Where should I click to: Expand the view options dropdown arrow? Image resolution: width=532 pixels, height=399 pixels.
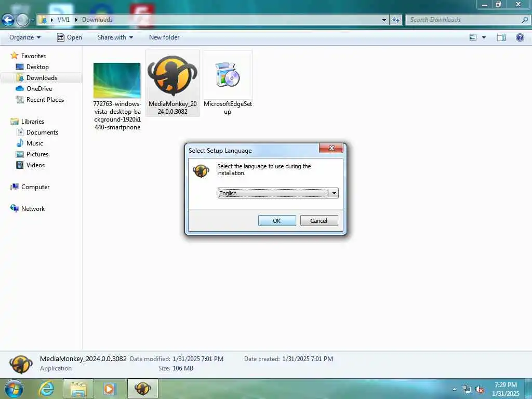[x=484, y=37]
